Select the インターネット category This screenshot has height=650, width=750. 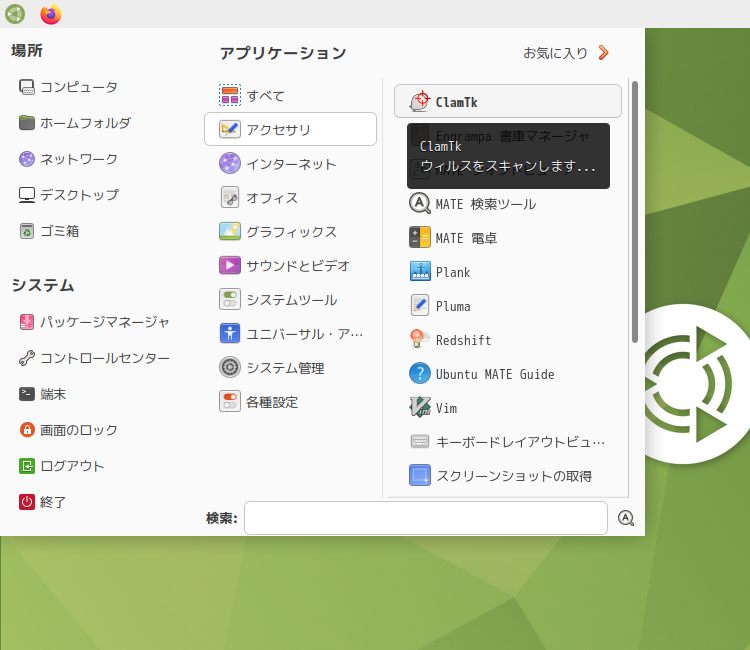tap(290, 164)
